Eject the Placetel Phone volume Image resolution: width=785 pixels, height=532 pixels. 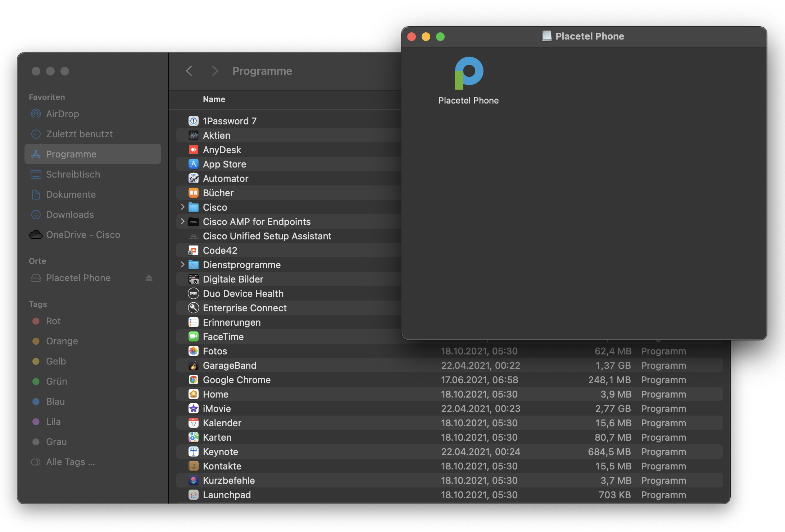pyautogui.click(x=149, y=278)
